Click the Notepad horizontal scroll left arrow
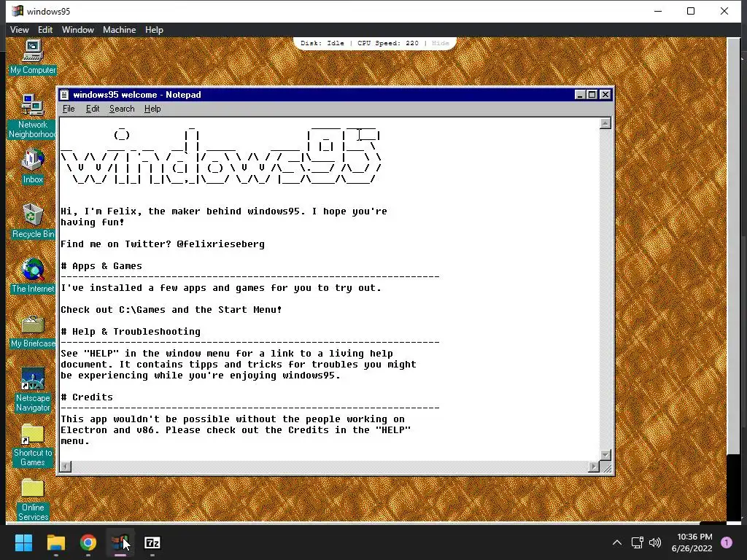Screen dimensions: 747x560 (x=66, y=467)
